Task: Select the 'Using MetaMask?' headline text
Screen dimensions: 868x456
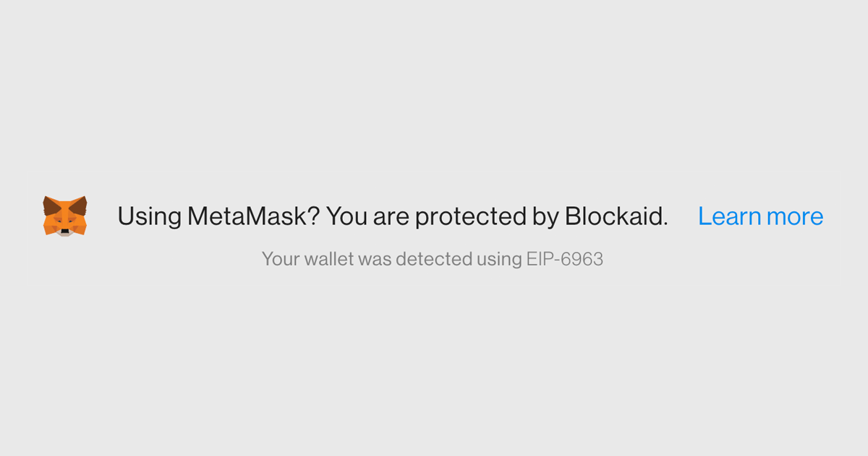Action: [218, 216]
